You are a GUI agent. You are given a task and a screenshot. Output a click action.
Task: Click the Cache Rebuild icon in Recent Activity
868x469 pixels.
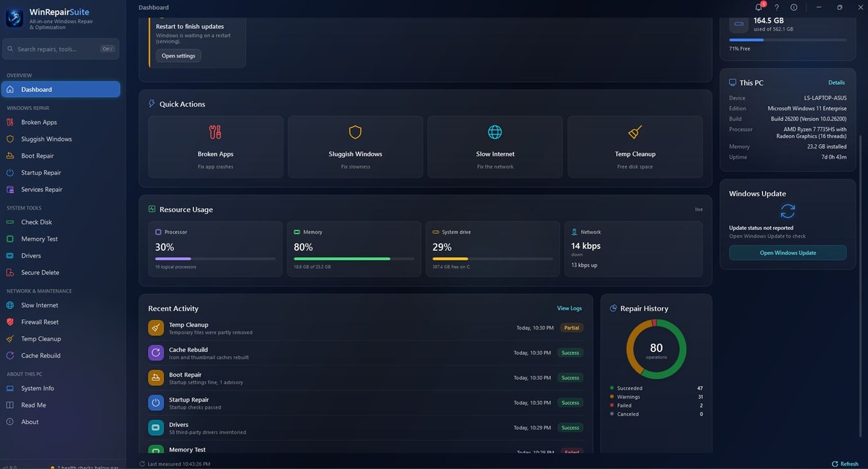click(x=156, y=353)
